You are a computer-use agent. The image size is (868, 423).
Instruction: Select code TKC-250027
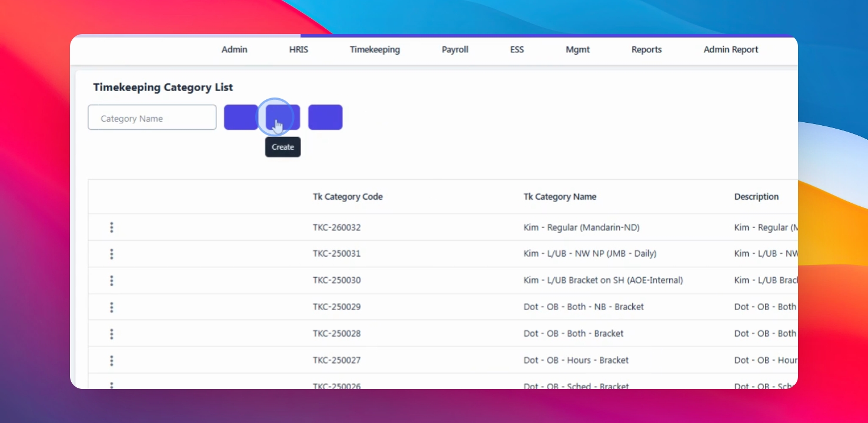[337, 360]
